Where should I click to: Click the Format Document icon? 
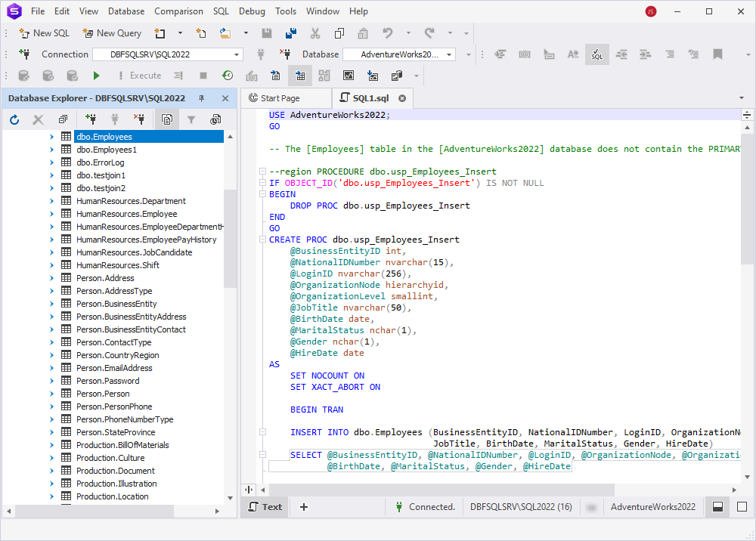(500, 54)
